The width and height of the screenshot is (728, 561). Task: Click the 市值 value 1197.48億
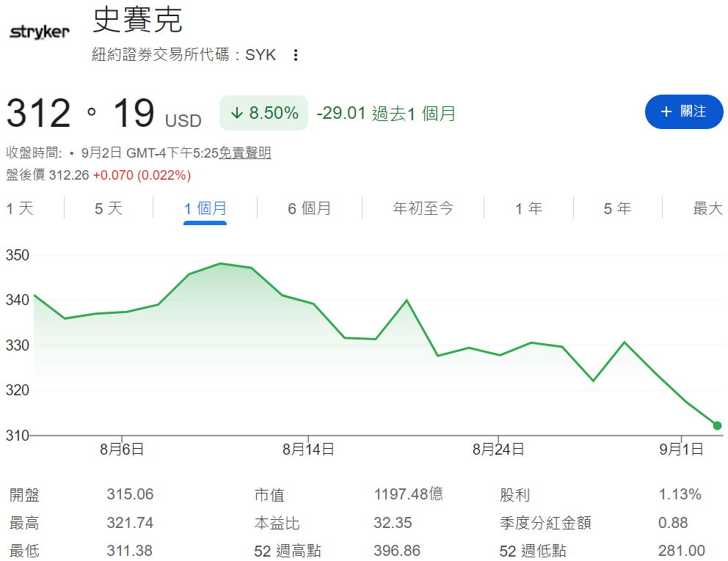[x=409, y=494]
